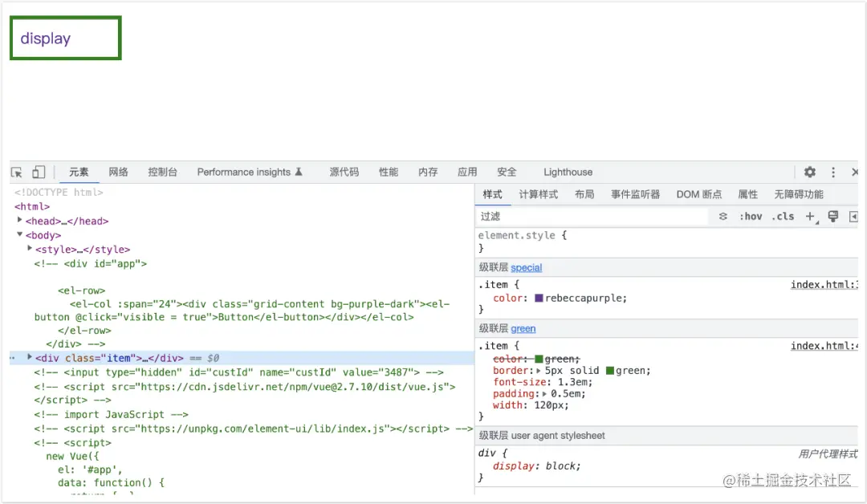This screenshot has width=867, height=504.
Task: Select the 属性 sub-tab
Action: tap(747, 194)
